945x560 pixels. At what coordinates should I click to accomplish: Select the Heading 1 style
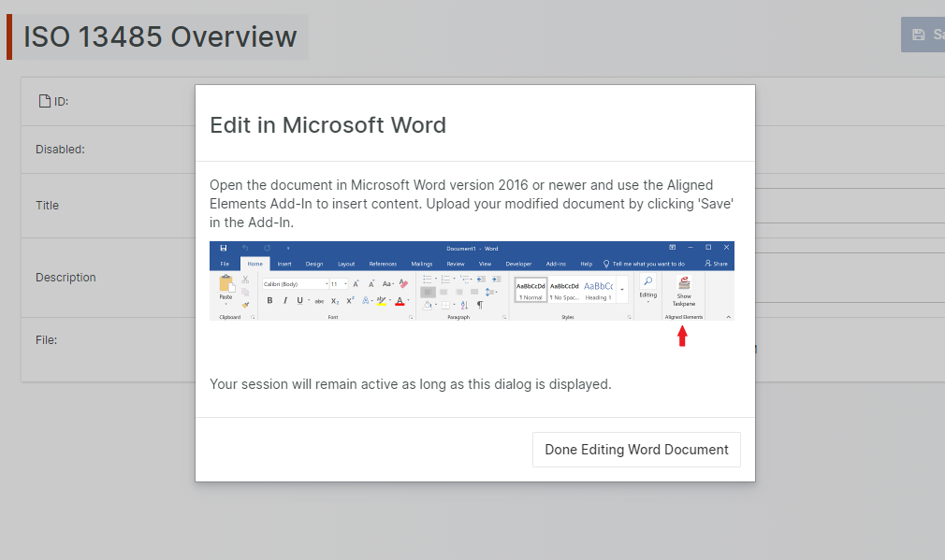tap(598, 290)
